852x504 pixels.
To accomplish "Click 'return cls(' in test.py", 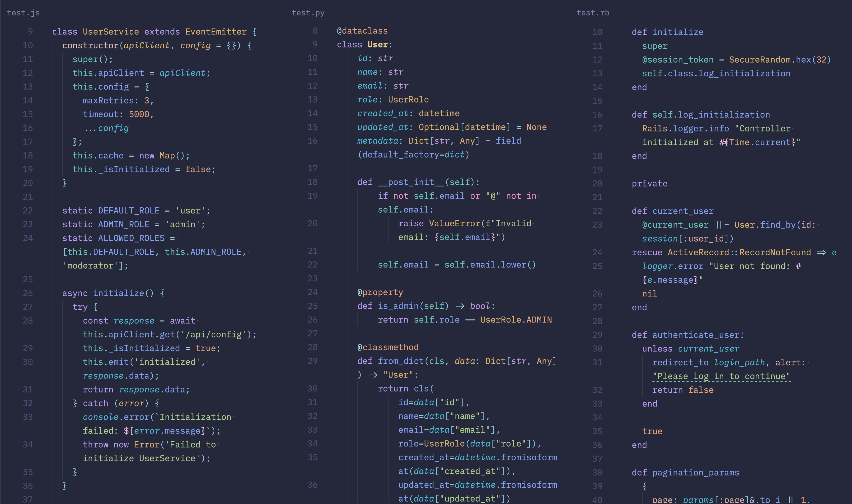I will (x=406, y=388).
